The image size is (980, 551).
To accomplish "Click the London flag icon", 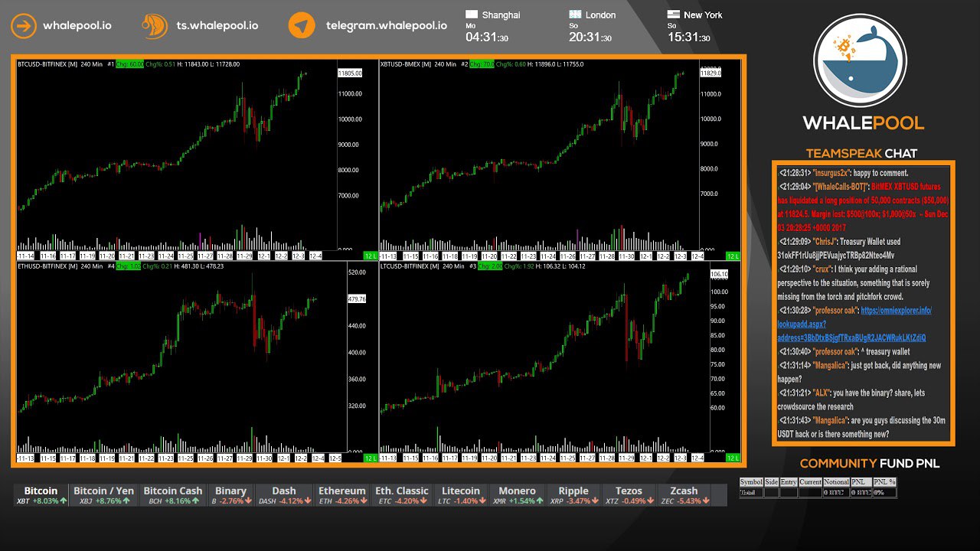I will coord(575,15).
